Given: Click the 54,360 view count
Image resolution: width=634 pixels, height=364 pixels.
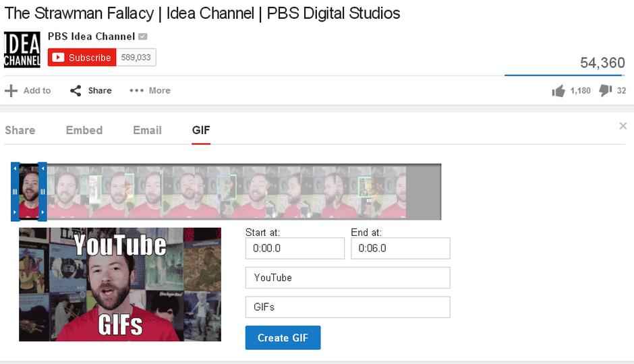Looking at the screenshot, I should (x=602, y=63).
